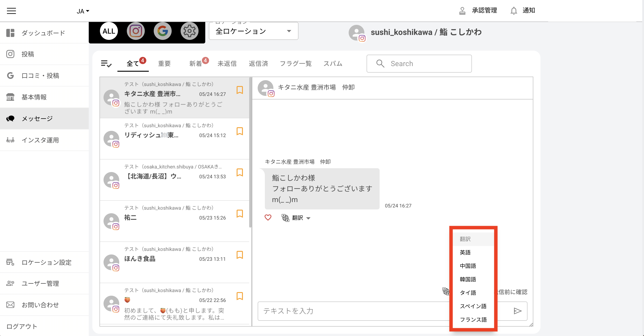The height and width of the screenshot is (336, 644).
Task: Click the select-all checklist icon
Action: 106,64
